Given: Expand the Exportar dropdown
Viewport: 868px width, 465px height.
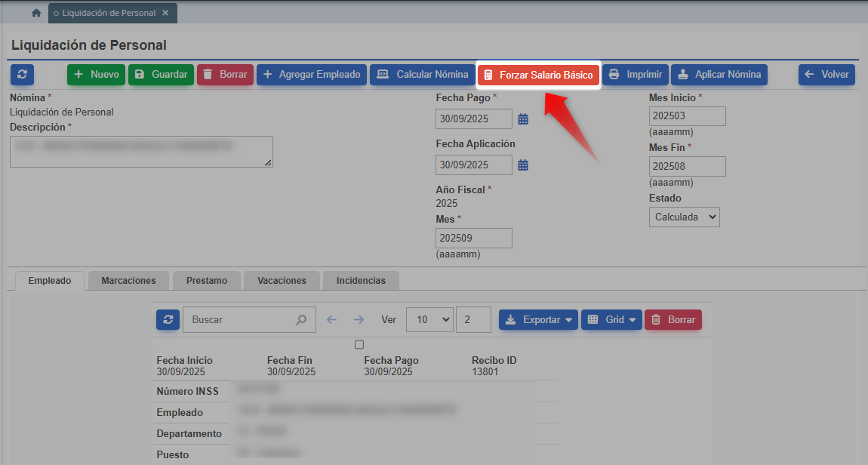Looking at the screenshot, I should [x=539, y=319].
